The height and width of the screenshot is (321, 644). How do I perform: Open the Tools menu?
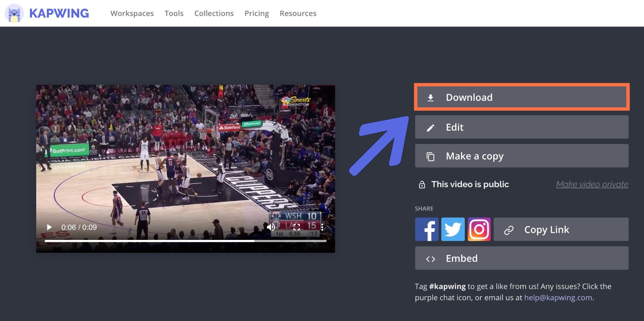point(174,13)
